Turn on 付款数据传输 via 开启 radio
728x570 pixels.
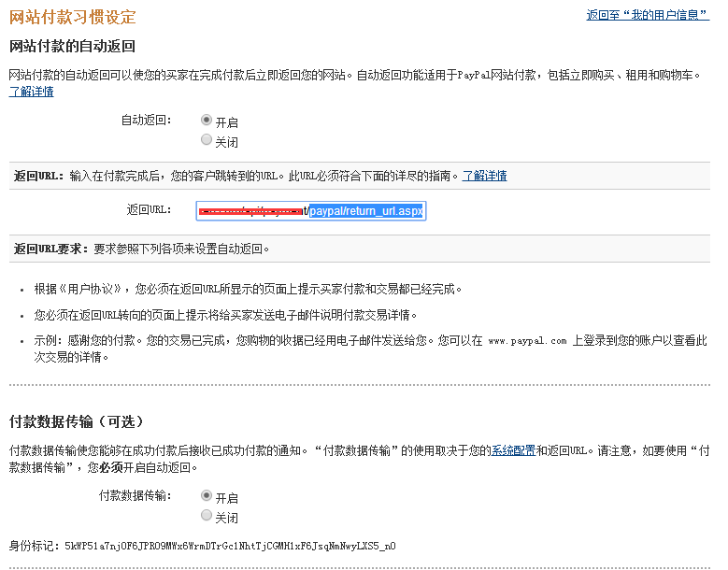207,496
